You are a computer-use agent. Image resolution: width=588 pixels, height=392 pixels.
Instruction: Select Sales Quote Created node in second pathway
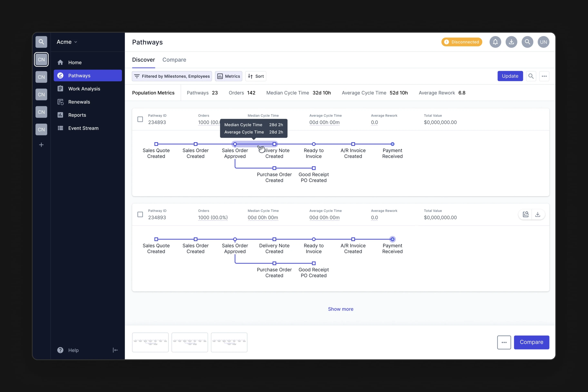click(x=156, y=239)
